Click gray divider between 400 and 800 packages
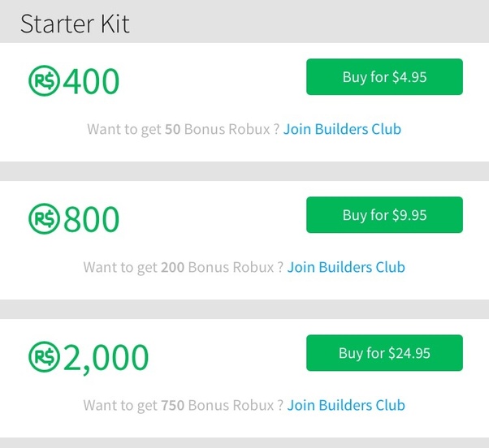This screenshot has height=448, width=489. (244, 171)
